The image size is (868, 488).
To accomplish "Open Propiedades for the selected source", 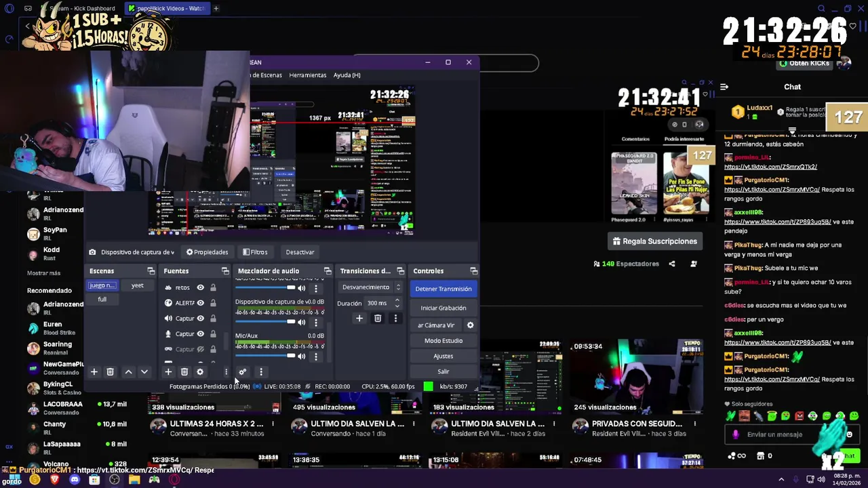I will pos(208,252).
